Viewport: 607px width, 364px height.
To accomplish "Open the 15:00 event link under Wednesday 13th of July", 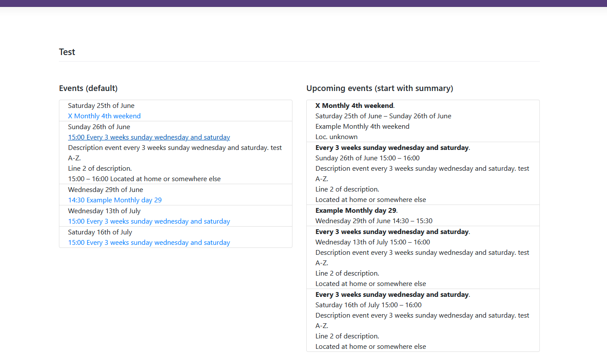I will pos(149,221).
